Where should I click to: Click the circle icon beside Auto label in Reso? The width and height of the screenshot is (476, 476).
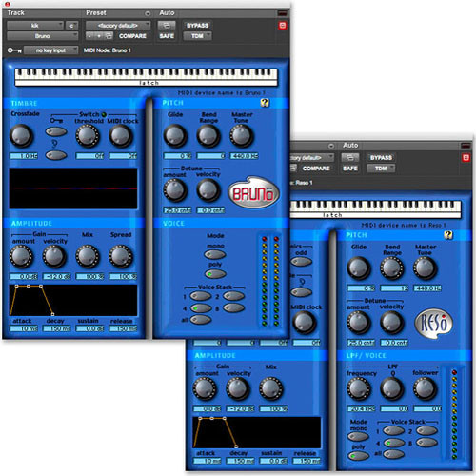pos(331,146)
